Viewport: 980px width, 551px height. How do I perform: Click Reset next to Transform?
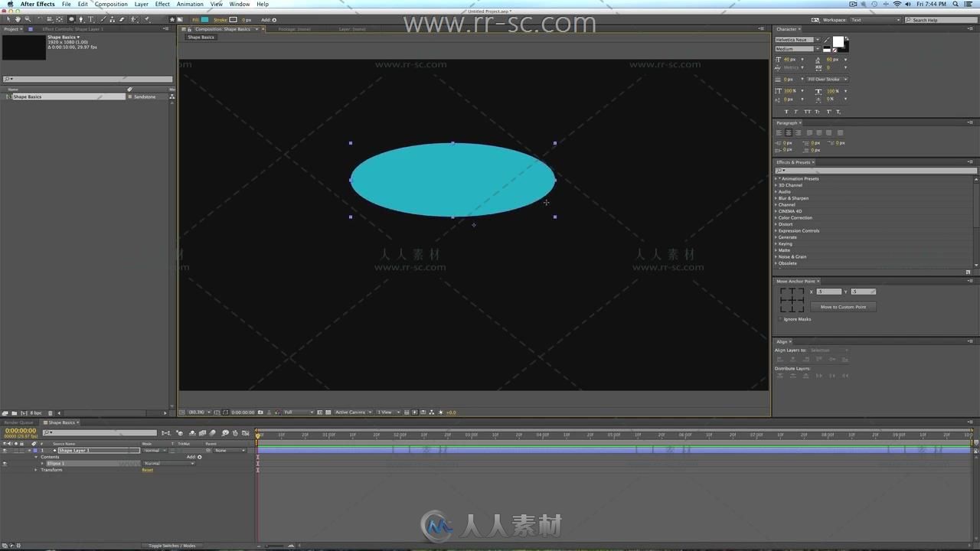tap(148, 470)
